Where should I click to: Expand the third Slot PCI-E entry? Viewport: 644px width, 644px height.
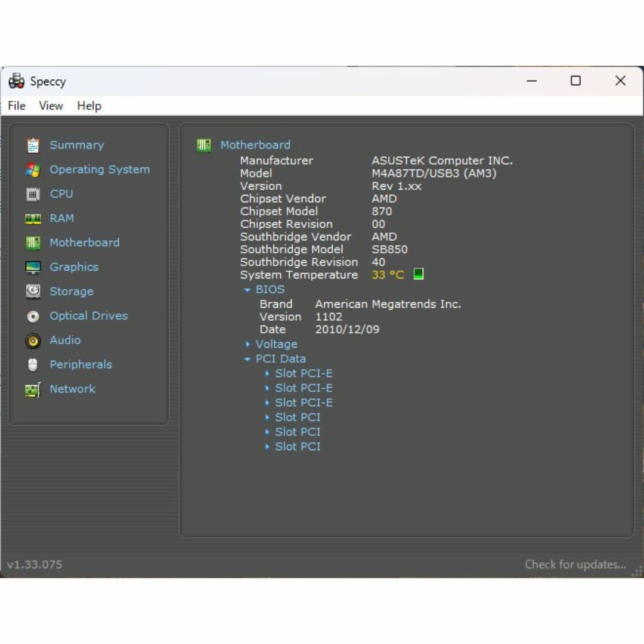267,403
